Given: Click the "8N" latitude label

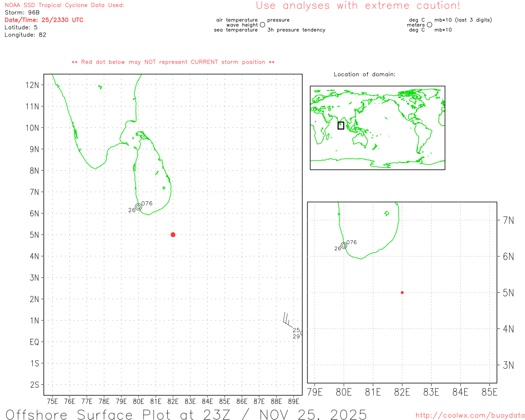Looking at the screenshot, I should click(x=34, y=171).
